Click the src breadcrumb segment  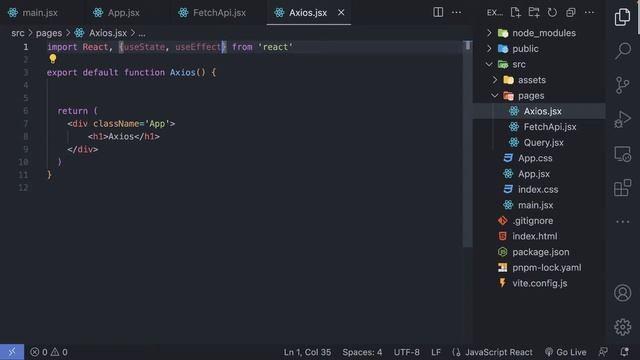click(18, 33)
